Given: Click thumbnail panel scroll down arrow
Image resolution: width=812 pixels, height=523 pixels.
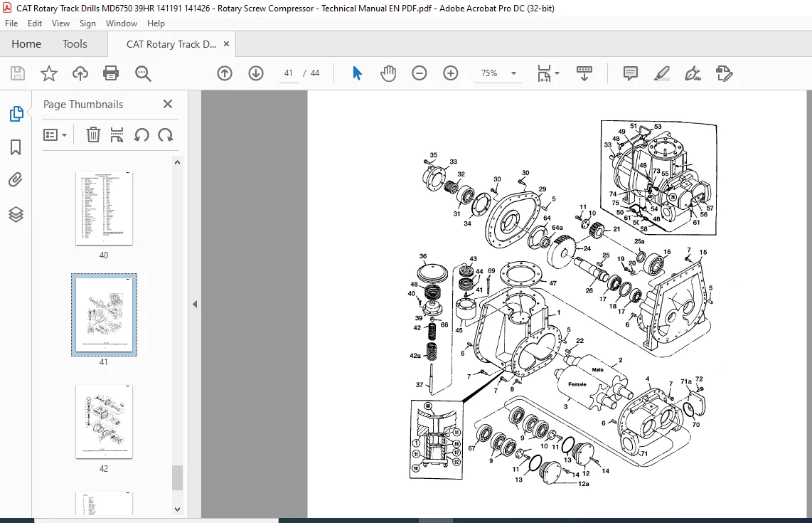Looking at the screenshot, I should [x=177, y=509].
